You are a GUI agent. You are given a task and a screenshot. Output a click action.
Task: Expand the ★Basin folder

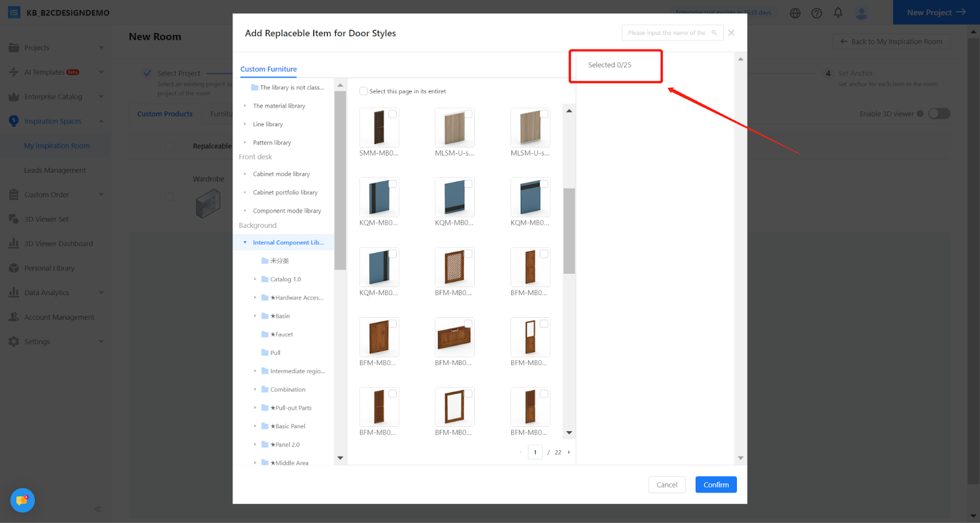click(255, 316)
